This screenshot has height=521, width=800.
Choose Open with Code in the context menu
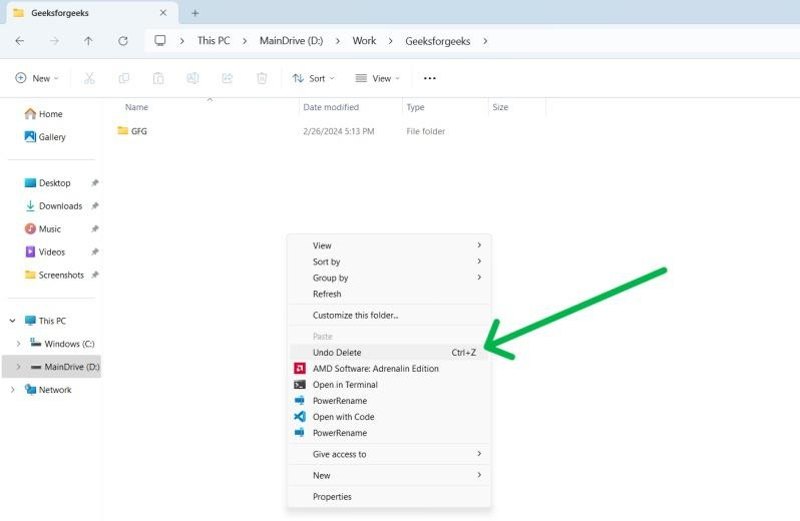(x=343, y=417)
